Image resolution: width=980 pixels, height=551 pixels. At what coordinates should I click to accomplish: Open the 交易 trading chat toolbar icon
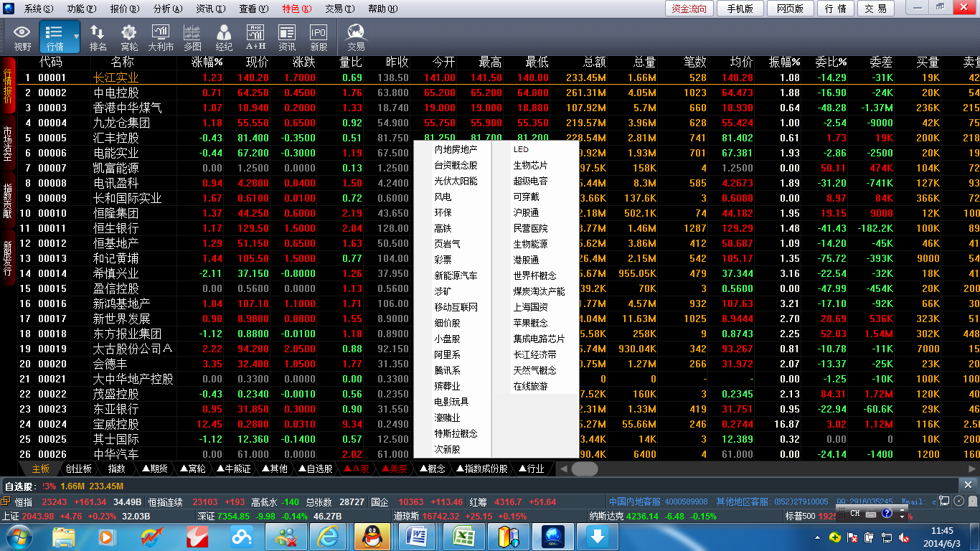[x=356, y=37]
